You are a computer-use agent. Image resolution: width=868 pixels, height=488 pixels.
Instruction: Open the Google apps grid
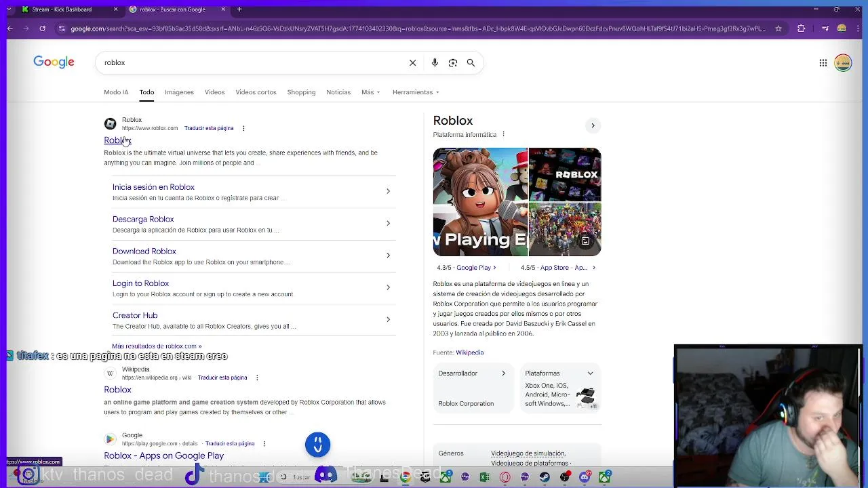pyautogui.click(x=823, y=63)
